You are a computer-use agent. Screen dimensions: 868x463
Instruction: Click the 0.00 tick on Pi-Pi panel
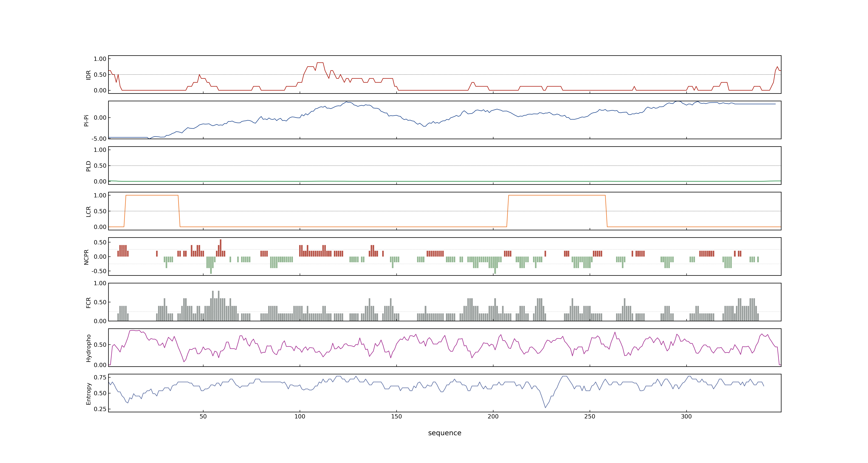[x=100, y=118]
